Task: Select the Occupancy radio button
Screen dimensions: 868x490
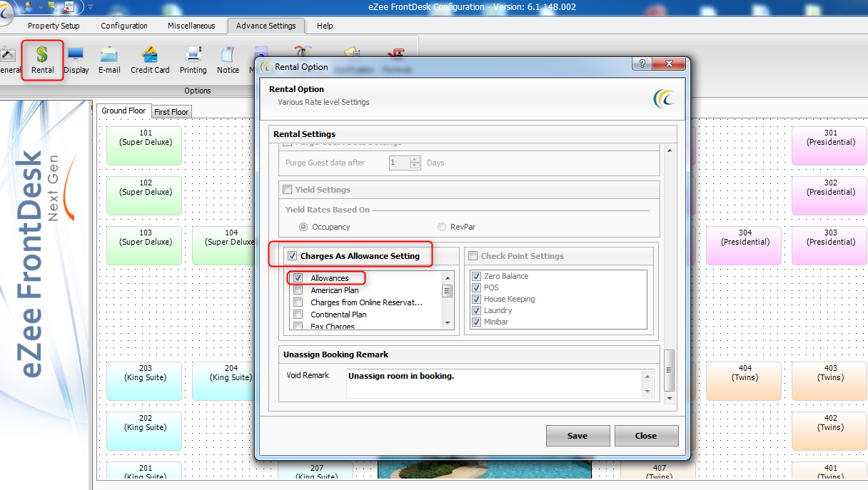Action: (x=304, y=227)
